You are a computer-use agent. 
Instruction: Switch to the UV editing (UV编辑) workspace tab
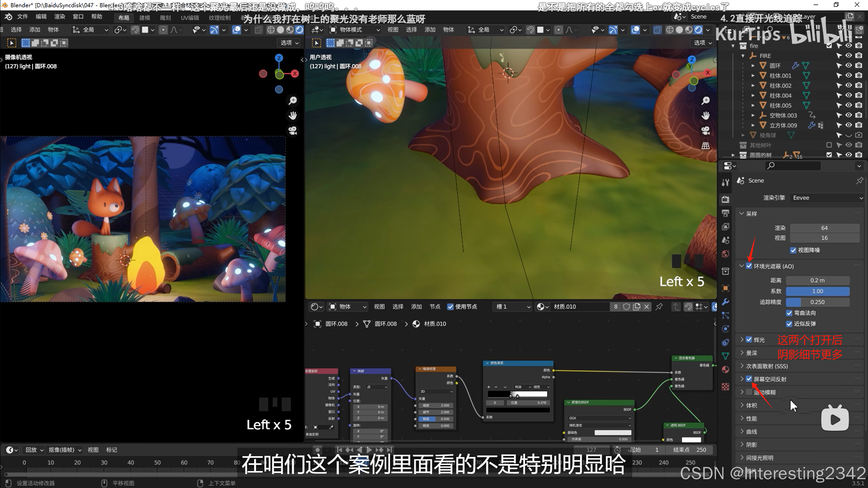click(x=190, y=18)
